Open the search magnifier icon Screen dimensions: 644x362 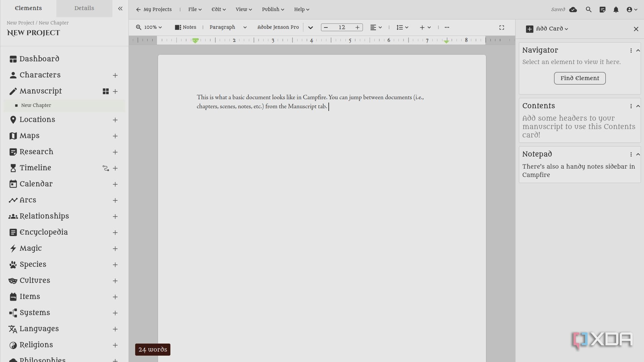[589, 10]
